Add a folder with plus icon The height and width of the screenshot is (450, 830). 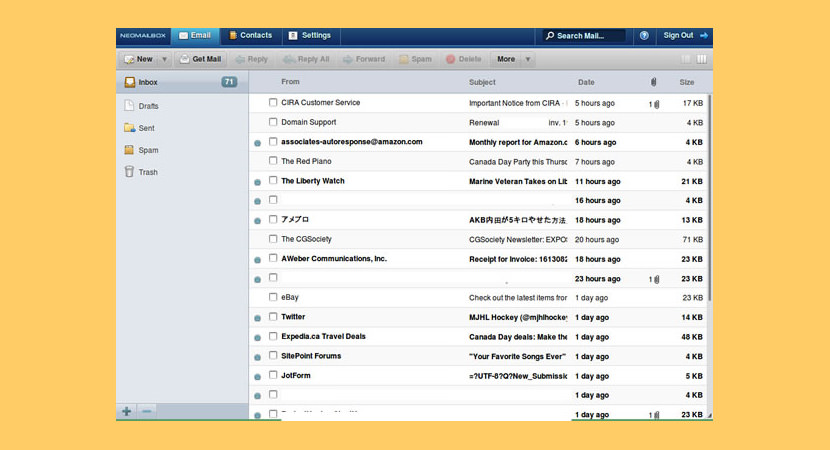coord(127,411)
